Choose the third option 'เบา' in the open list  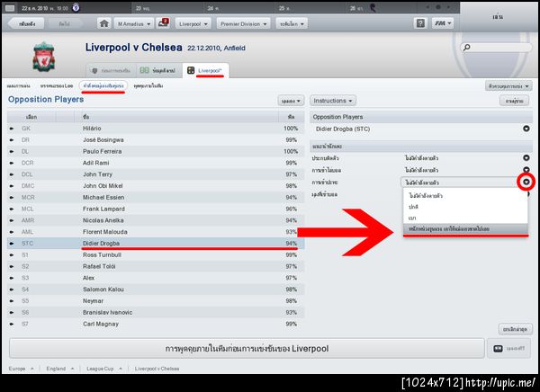[x=465, y=218]
